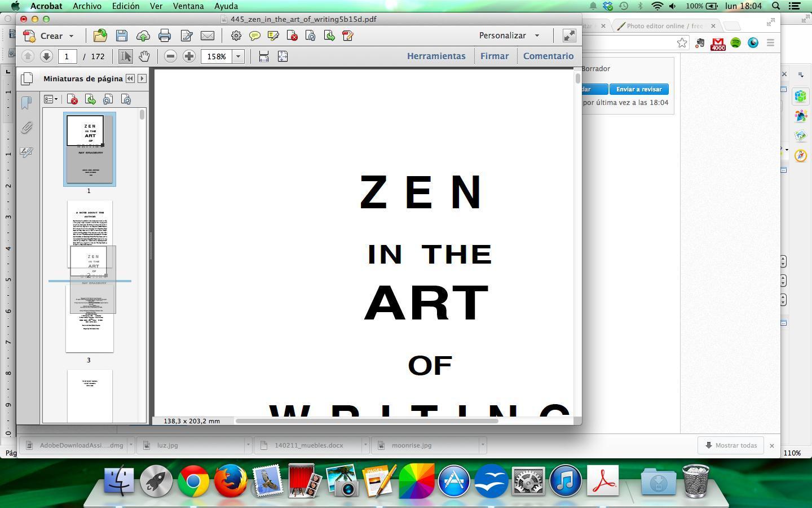The height and width of the screenshot is (508, 812).
Task: Zoom in with the plus button
Action: [x=189, y=56]
